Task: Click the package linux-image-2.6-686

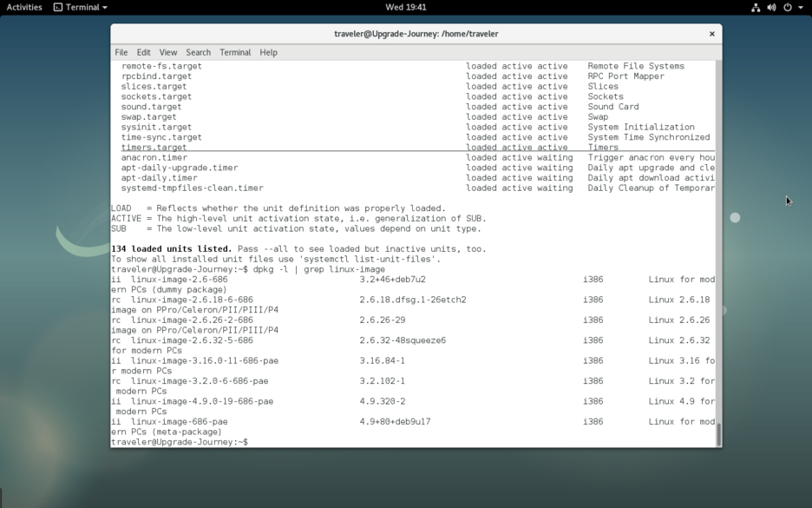Action: pyautogui.click(x=180, y=280)
